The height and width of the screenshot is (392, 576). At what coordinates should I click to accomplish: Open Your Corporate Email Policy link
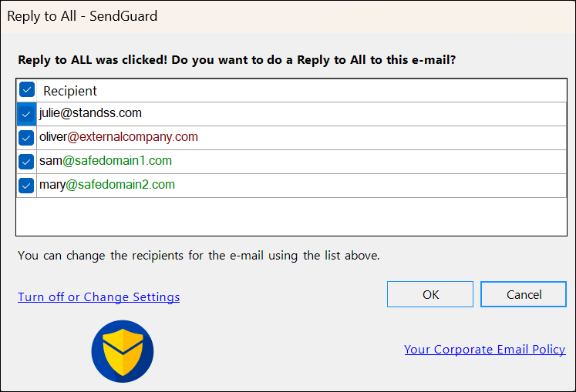(485, 350)
